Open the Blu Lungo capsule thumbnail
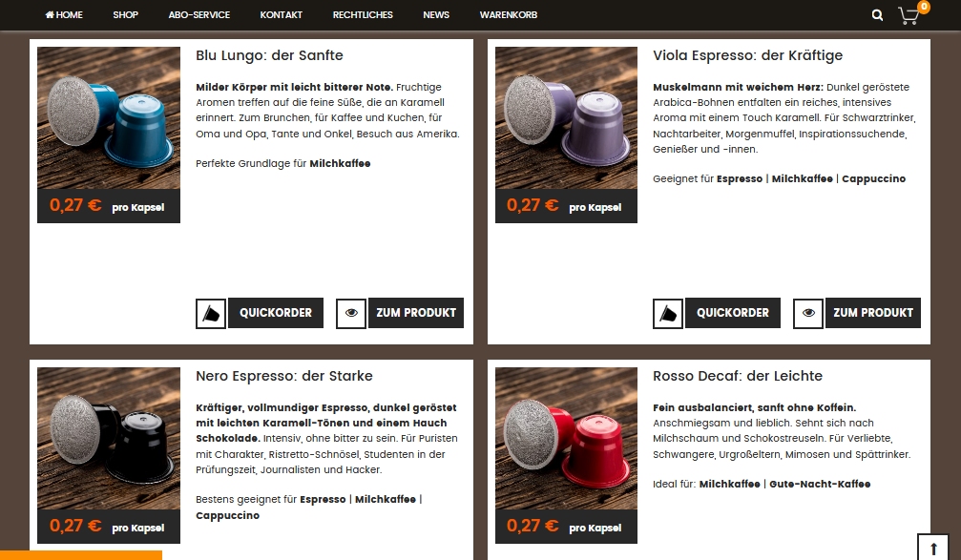The height and width of the screenshot is (560, 961). point(109,117)
